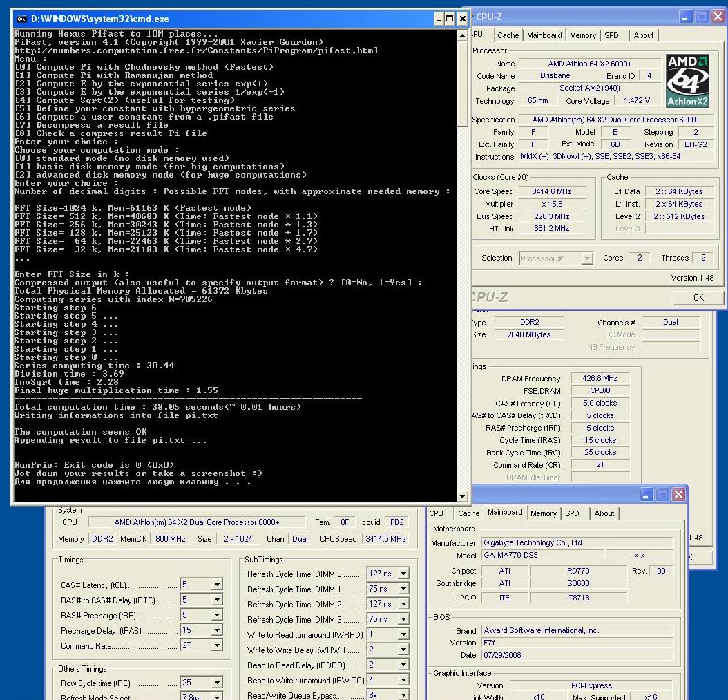Minimize the cmd.exe window
The height and width of the screenshot is (700, 728).
click(x=439, y=19)
